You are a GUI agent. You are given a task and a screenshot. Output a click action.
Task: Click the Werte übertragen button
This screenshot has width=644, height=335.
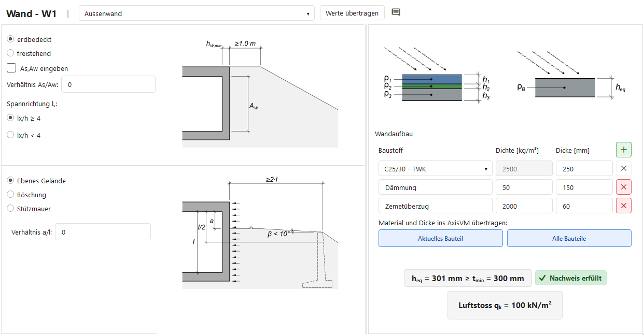click(x=352, y=13)
